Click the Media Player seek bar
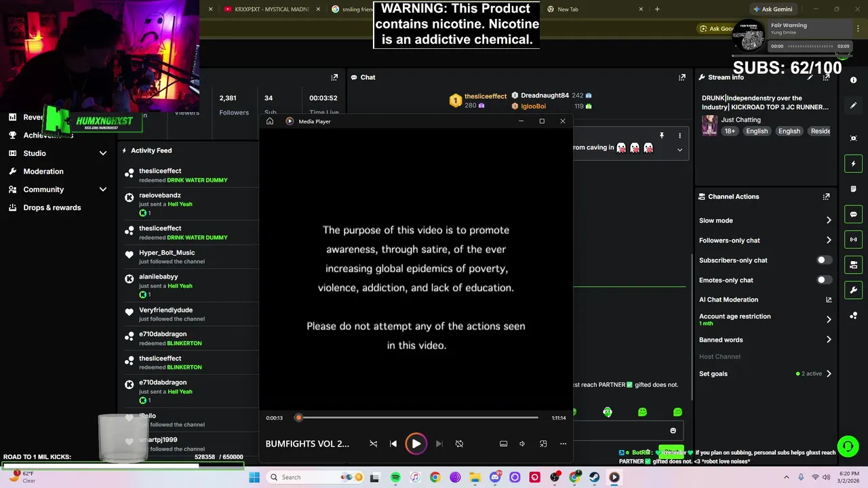The height and width of the screenshot is (488, 868). (x=418, y=418)
